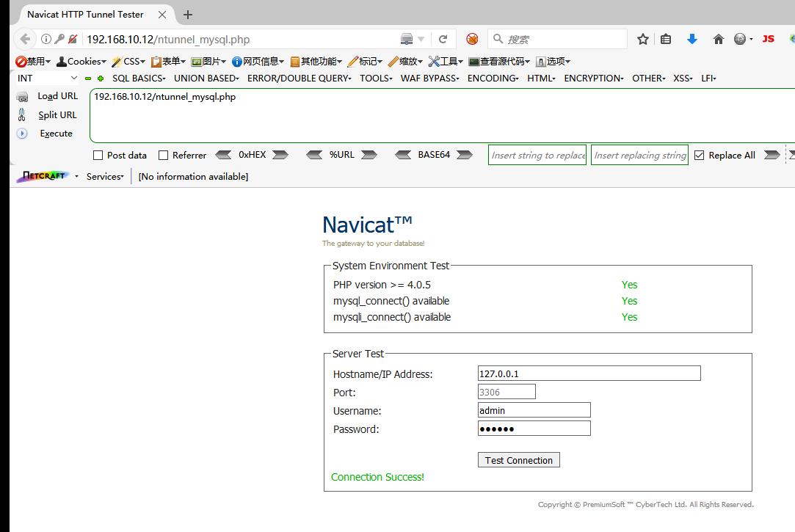
Task: Expand the ERROR/DOUBLE QUERY menu
Action: pyautogui.click(x=300, y=78)
